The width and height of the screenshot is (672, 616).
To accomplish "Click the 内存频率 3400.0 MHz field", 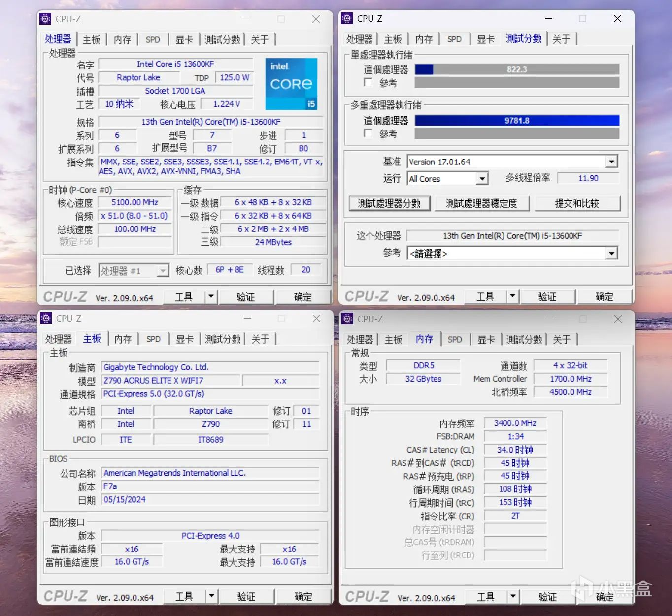I will pos(515,423).
